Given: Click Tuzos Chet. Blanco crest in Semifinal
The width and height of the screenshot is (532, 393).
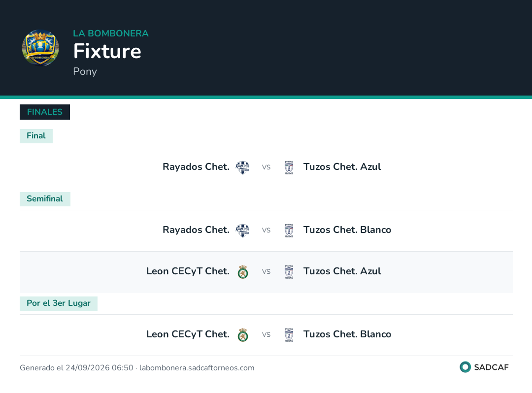Looking at the screenshot, I should (289, 230).
